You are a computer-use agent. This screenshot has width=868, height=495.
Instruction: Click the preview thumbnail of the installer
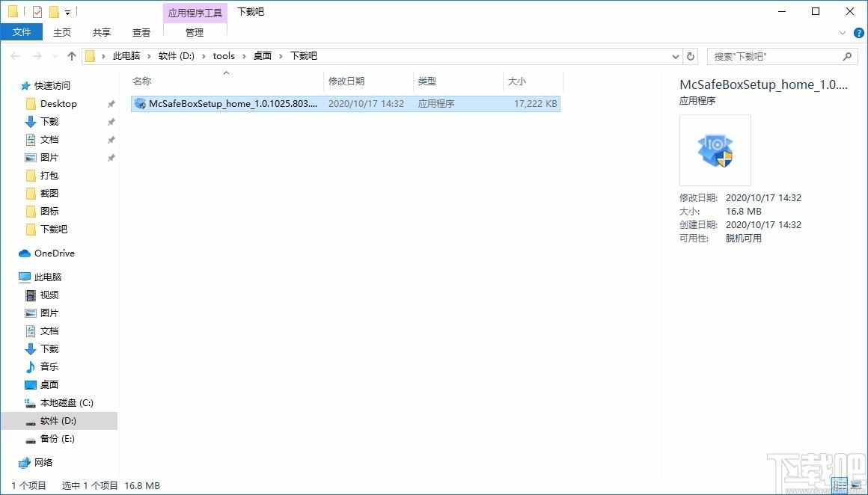pyautogui.click(x=715, y=150)
